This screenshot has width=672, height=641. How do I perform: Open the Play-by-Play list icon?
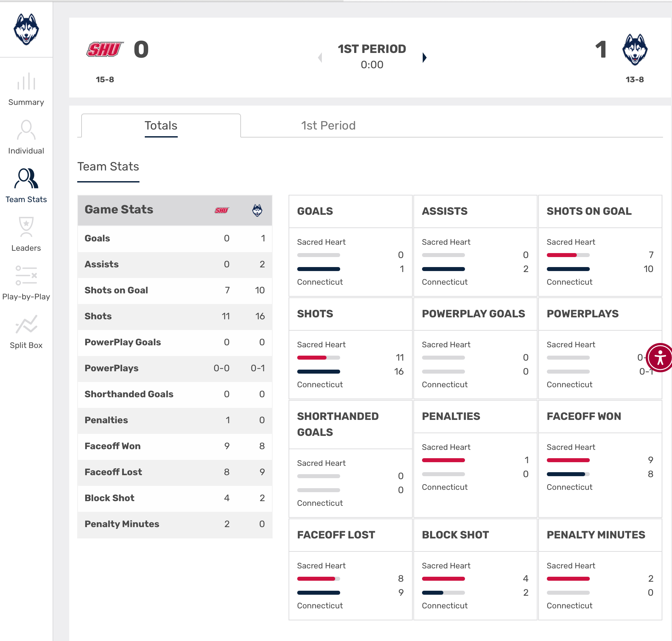26,275
